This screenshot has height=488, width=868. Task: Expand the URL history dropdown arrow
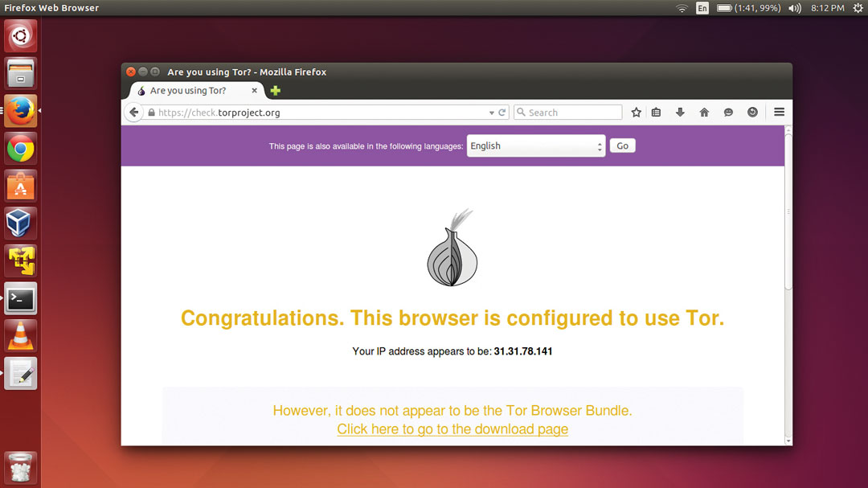492,113
